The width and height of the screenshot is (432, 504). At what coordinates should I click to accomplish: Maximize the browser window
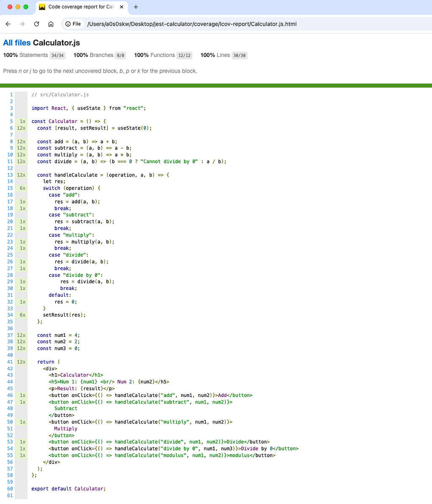tap(26, 7)
